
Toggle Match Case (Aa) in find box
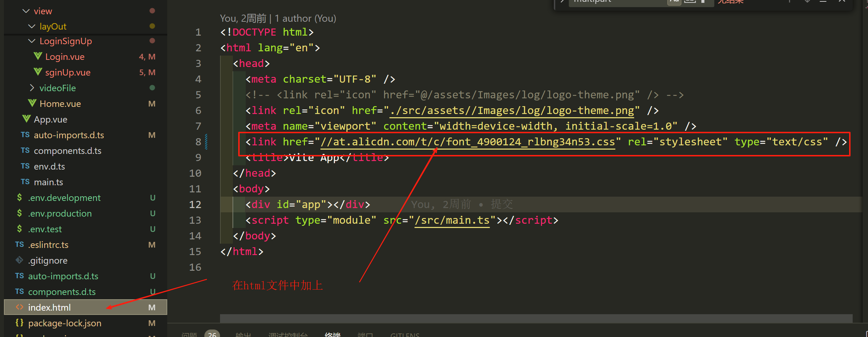pyautogui.click(x=674, y=1)
